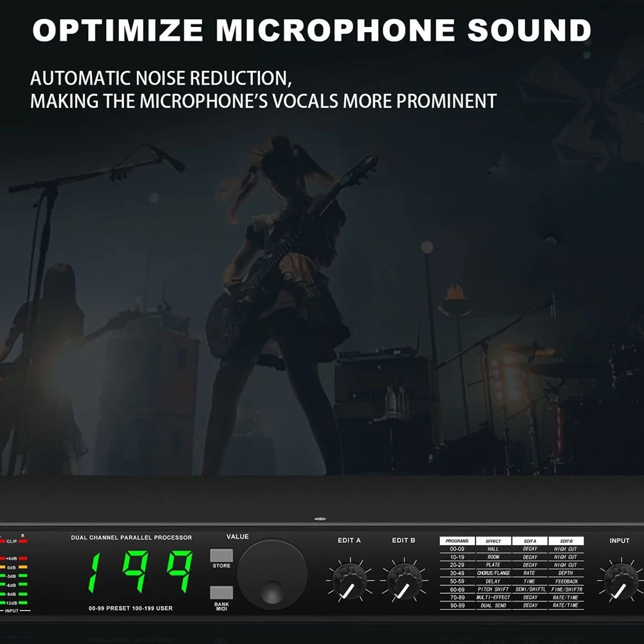Click the EDIT B column header in table
Image resolution: width=644 pixels, height=644 pixels.
point(566,541)
